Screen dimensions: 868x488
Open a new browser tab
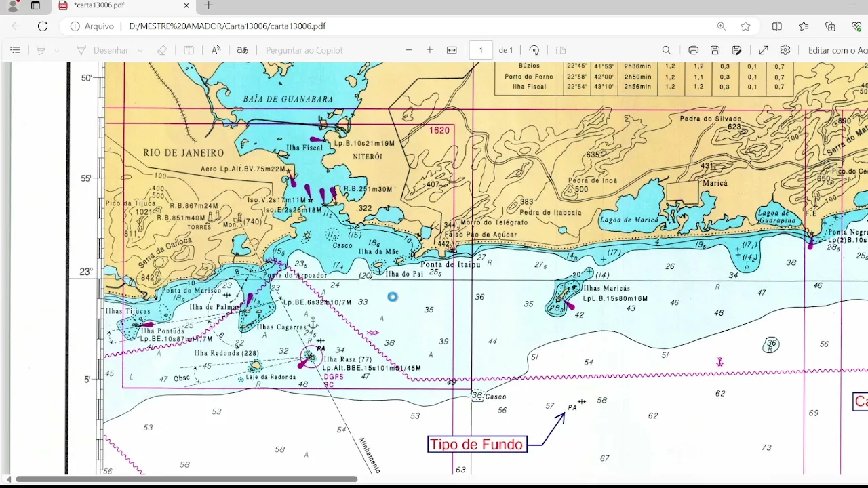(209, 5)
